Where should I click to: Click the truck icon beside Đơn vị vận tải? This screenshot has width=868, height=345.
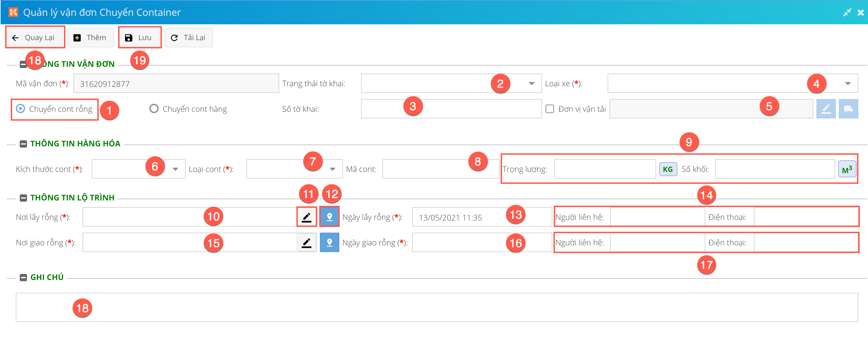coord(848,109)
